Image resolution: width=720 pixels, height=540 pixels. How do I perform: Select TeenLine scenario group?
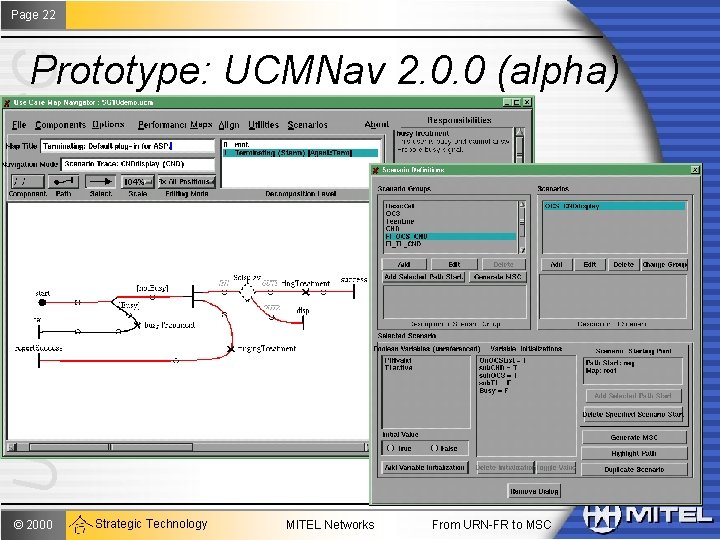[450, 221]
